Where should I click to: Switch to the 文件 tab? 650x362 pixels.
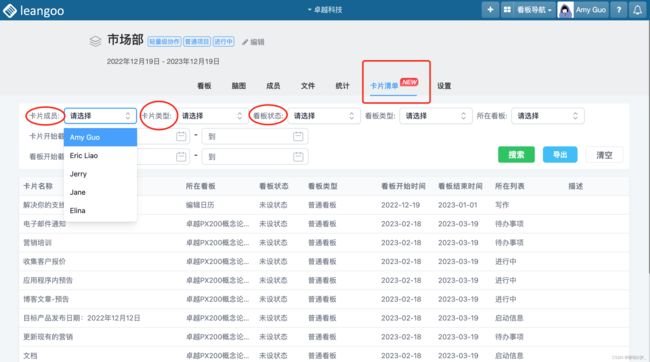pos(308,86)
